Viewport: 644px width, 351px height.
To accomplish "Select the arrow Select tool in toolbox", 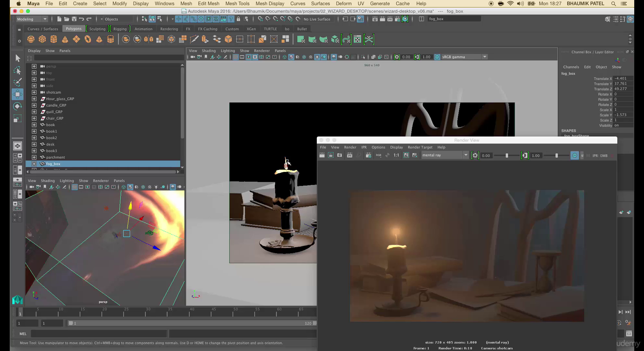I will tap(18, 58).
